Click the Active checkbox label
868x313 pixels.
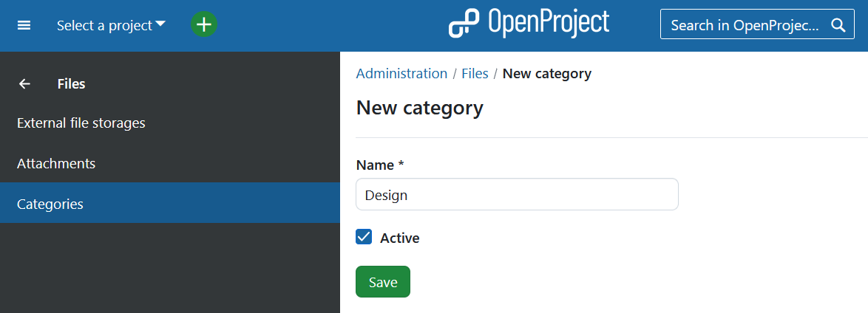click(399, 238)
